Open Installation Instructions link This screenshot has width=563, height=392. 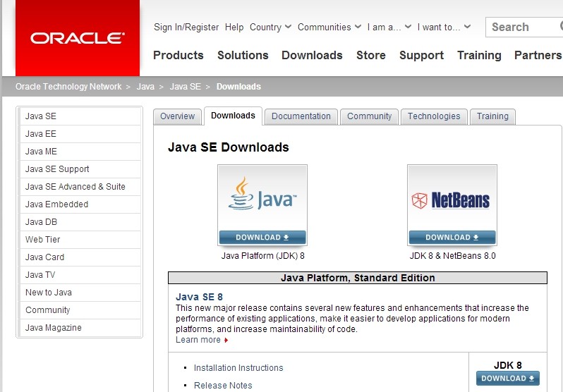[238, 367]
